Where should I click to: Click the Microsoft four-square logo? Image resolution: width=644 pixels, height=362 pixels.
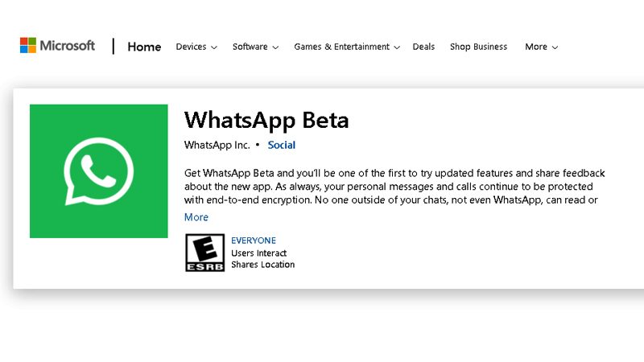tap(29, 46)
